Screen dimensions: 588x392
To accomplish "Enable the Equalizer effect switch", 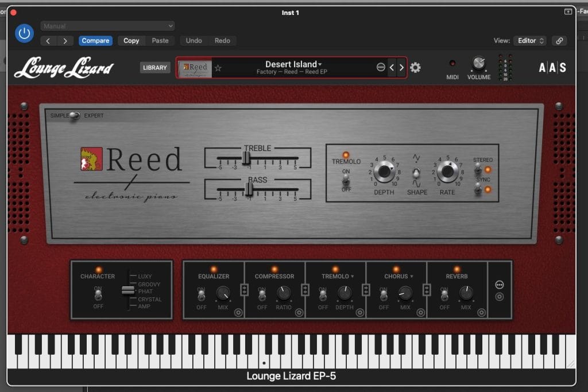I will 202,296.
